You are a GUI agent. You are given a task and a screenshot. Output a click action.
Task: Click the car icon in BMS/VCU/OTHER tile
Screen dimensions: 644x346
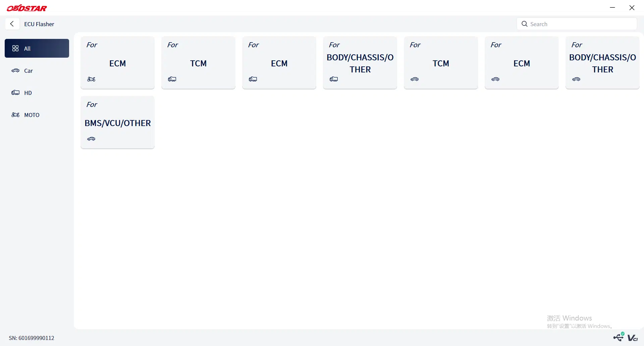(91, 139)
